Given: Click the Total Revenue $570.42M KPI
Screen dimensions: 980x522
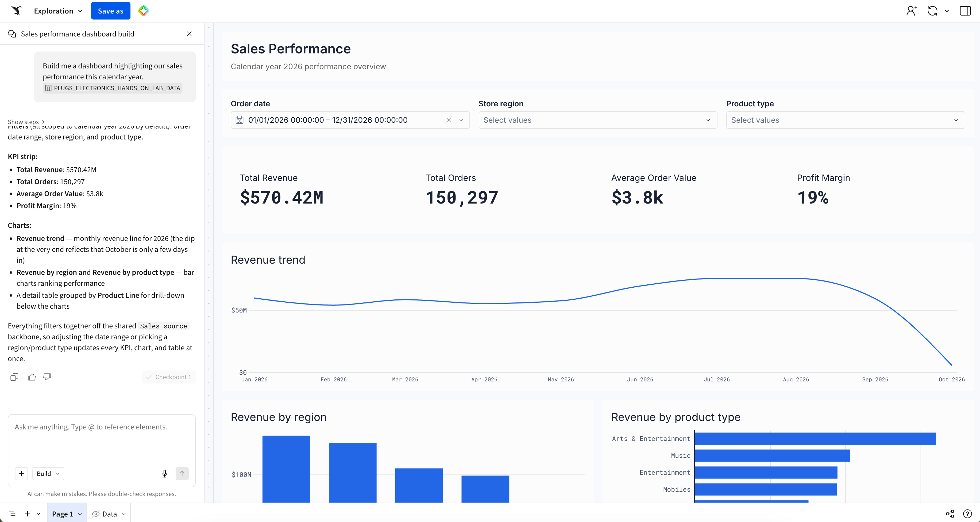Looking at the screenshot, I should click(281, 190).
